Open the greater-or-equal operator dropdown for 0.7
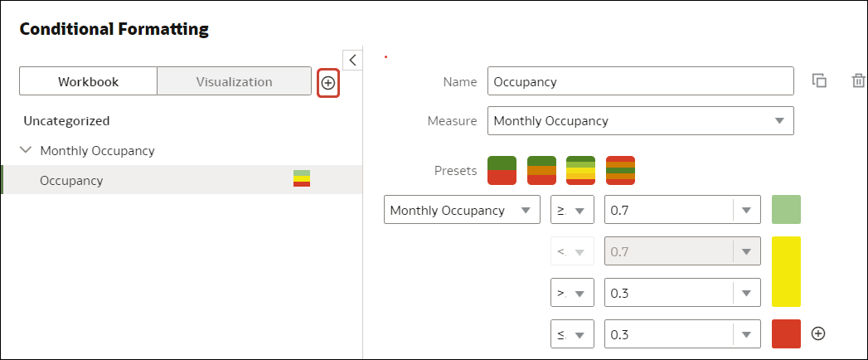Viewport: 868px width, 360px height. click(572, 211)
